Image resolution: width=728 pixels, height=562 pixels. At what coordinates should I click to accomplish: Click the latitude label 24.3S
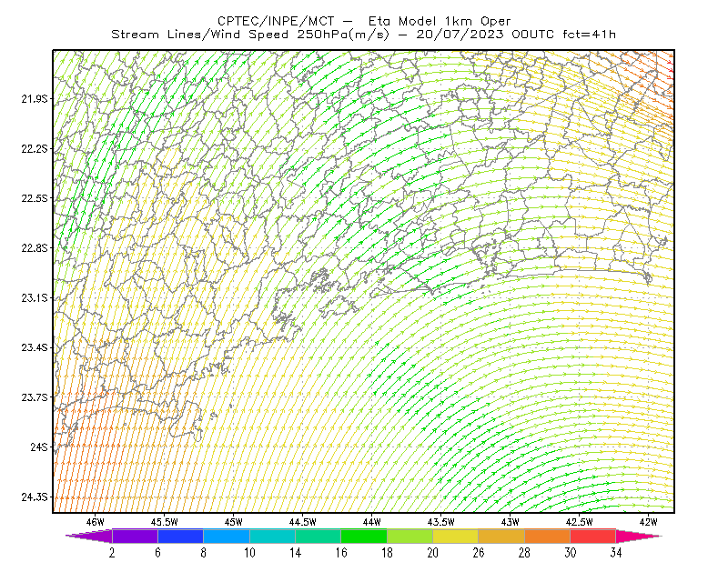[x=35, y=497]
